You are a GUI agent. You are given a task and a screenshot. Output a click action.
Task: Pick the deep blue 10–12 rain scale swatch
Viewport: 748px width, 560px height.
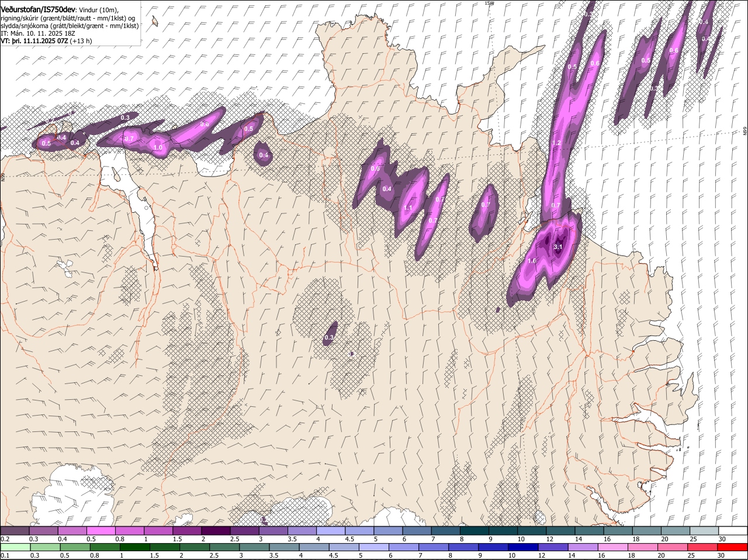523,547
